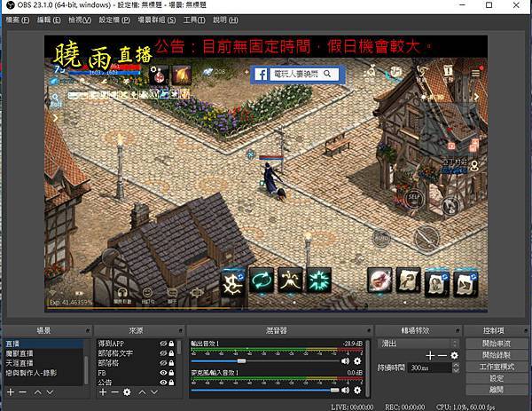Viewport: 532px width, 411px height.
Task: Add a new source with the plus icon
Action: tap(103, 392)
